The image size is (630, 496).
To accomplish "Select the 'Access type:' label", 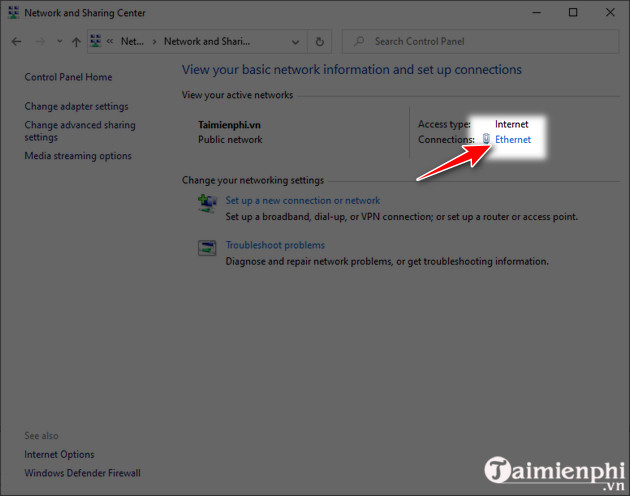I will pos(444,124).
